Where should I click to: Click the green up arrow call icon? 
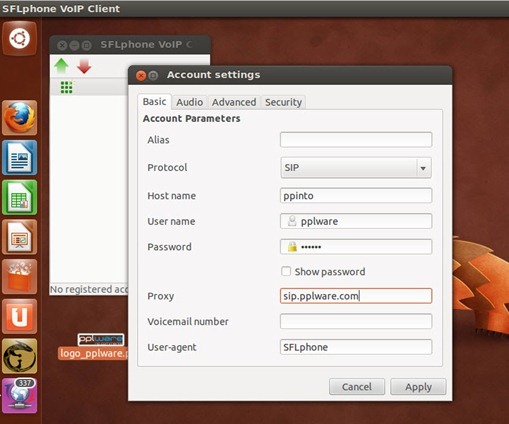[x=61, y=66]
